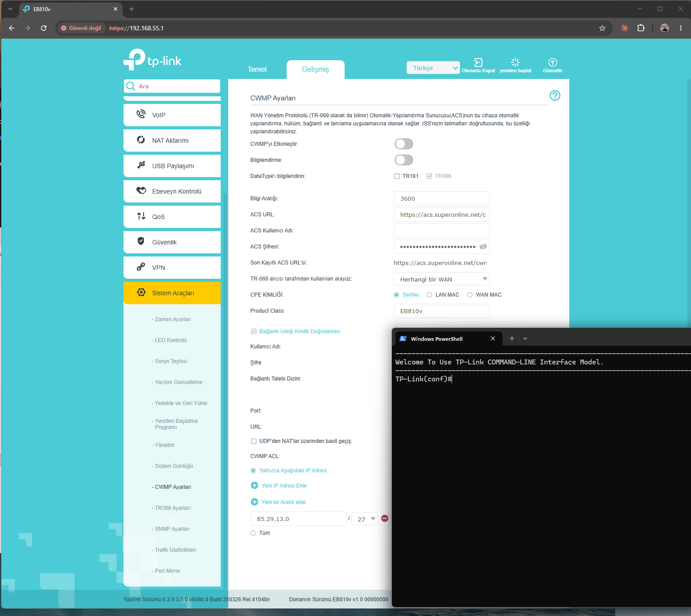Open NAT Aktarımı in the sidebar
The image size is (691, 616).
tap(172, 141)
